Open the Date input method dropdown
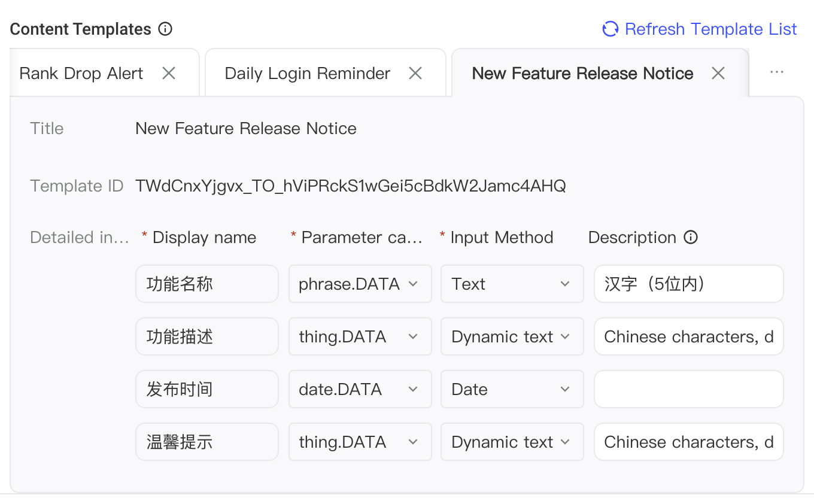This screenshot has width=814, height=504. (x=512, y=389)
